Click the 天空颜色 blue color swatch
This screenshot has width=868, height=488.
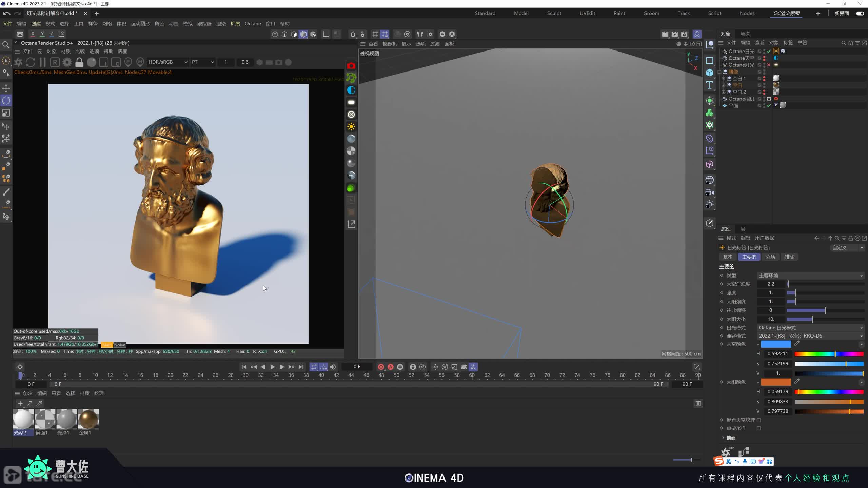tap(776, 344)
